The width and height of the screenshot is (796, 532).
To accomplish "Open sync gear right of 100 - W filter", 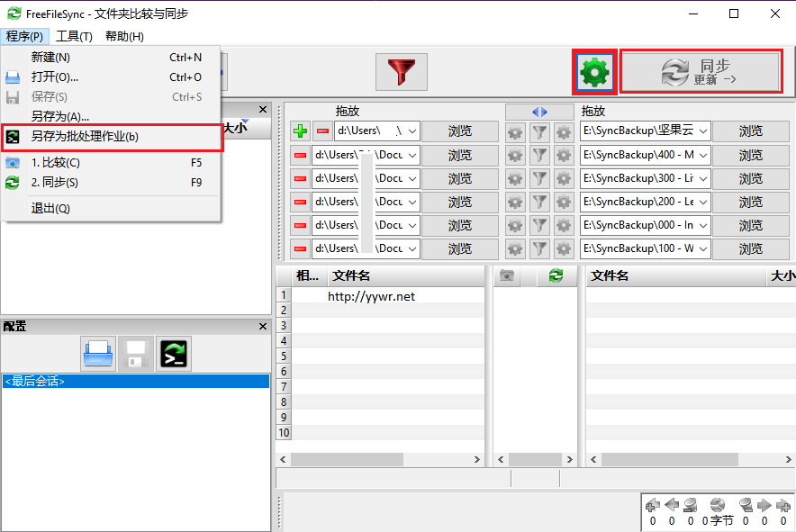I will [x=563, y=248].
